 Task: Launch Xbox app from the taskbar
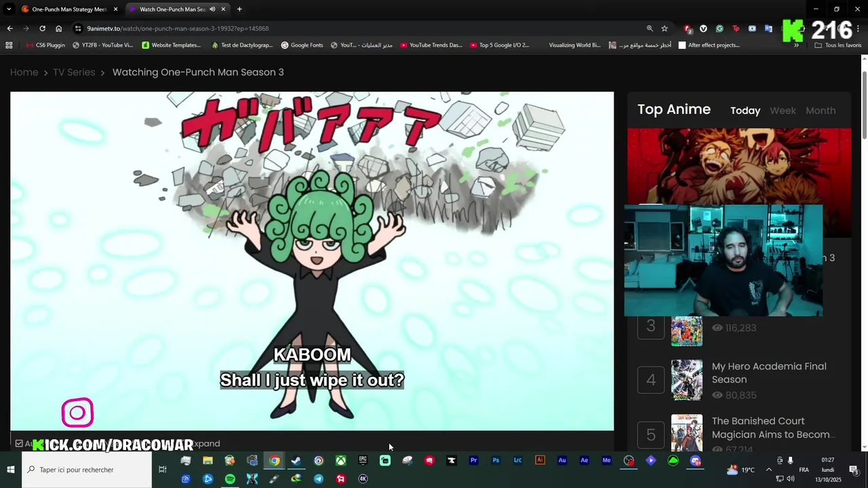coord(340,461)
